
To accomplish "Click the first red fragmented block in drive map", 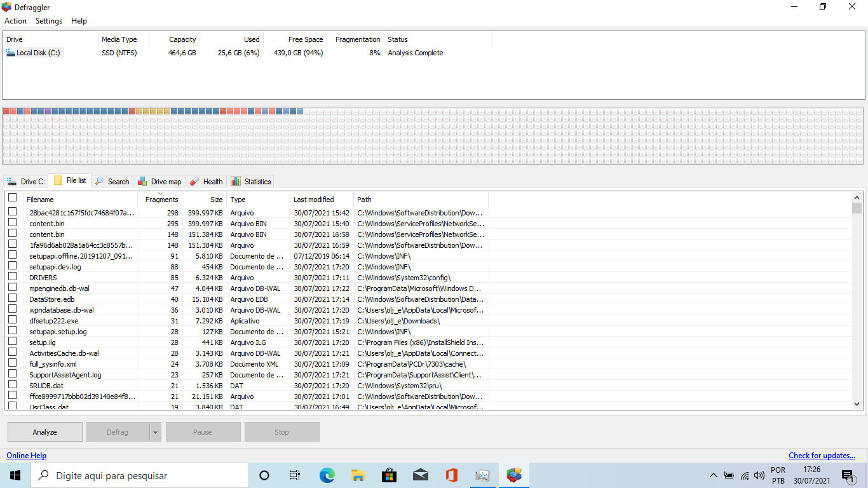I will [6, 111].
